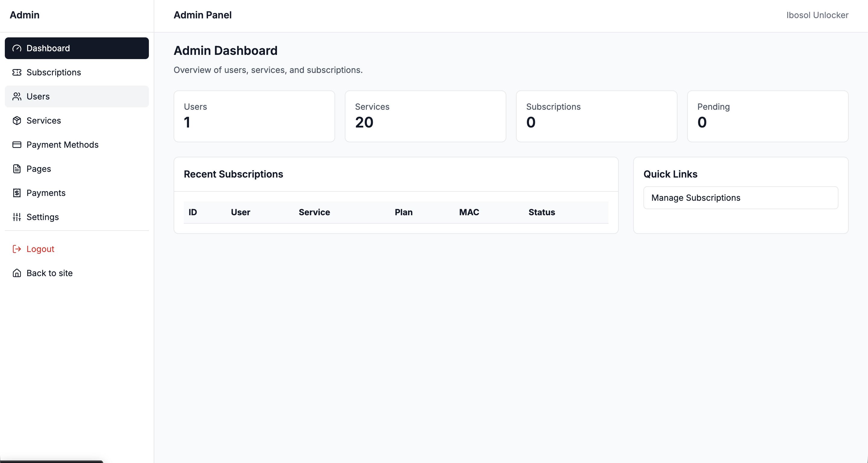Click the Pages document icon
This screenshot has height=463, width=868.
tap(17, 169)
